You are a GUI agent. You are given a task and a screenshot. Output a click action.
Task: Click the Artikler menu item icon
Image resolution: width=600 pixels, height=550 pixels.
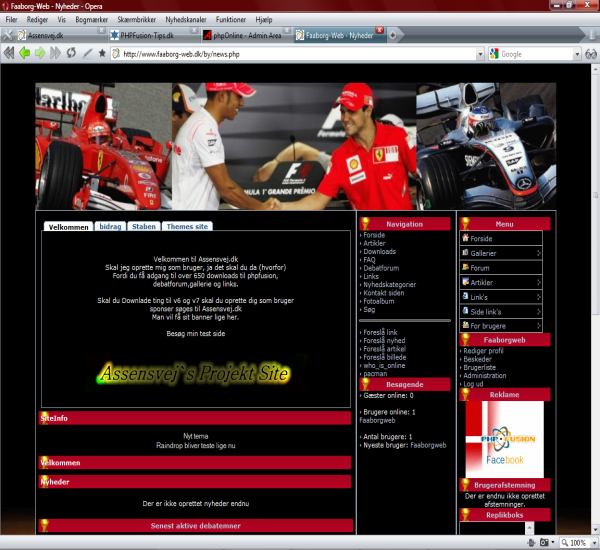tap(465, 282)
